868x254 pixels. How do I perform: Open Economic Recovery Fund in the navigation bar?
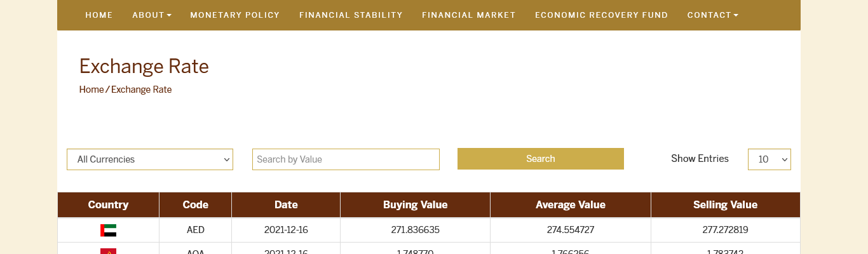601,15
